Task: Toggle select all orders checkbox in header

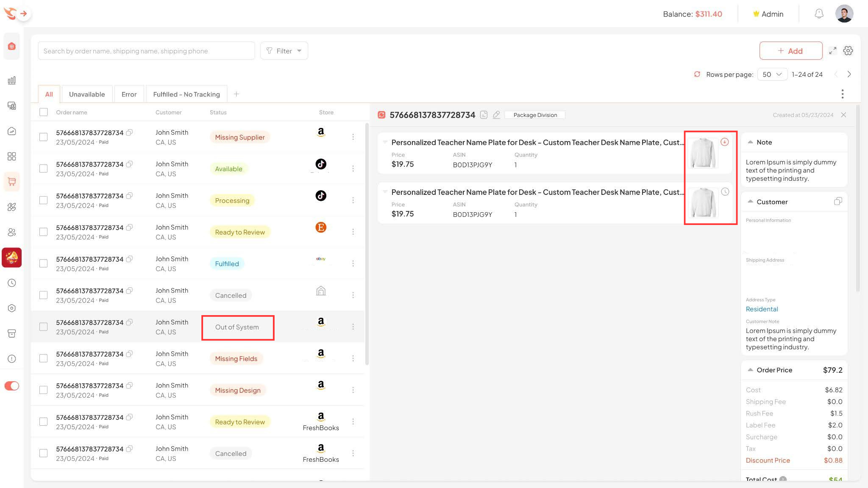Action: click(44, 112)
